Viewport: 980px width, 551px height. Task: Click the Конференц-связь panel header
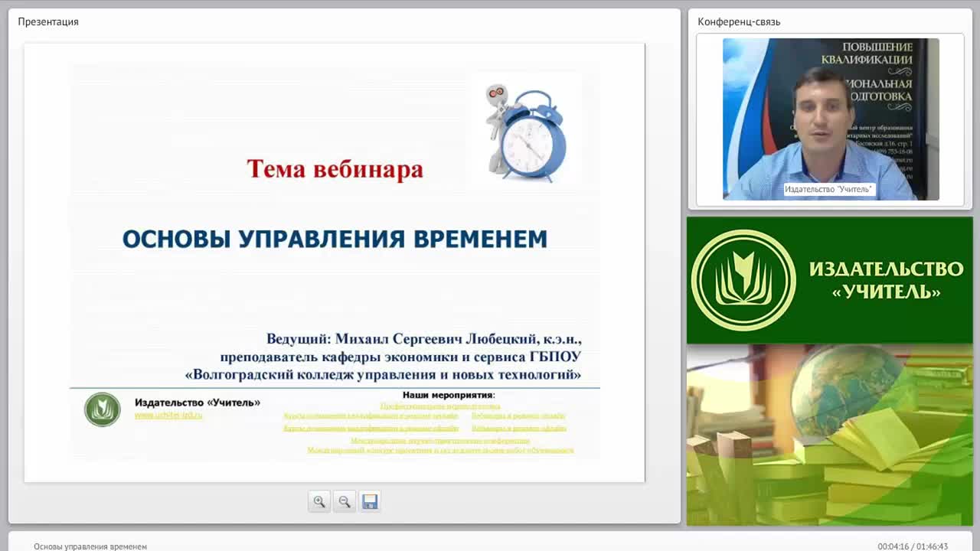739,21
